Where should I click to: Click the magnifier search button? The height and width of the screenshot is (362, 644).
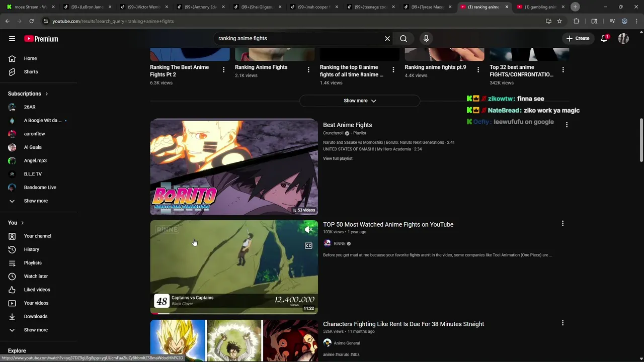click(404, 38)
